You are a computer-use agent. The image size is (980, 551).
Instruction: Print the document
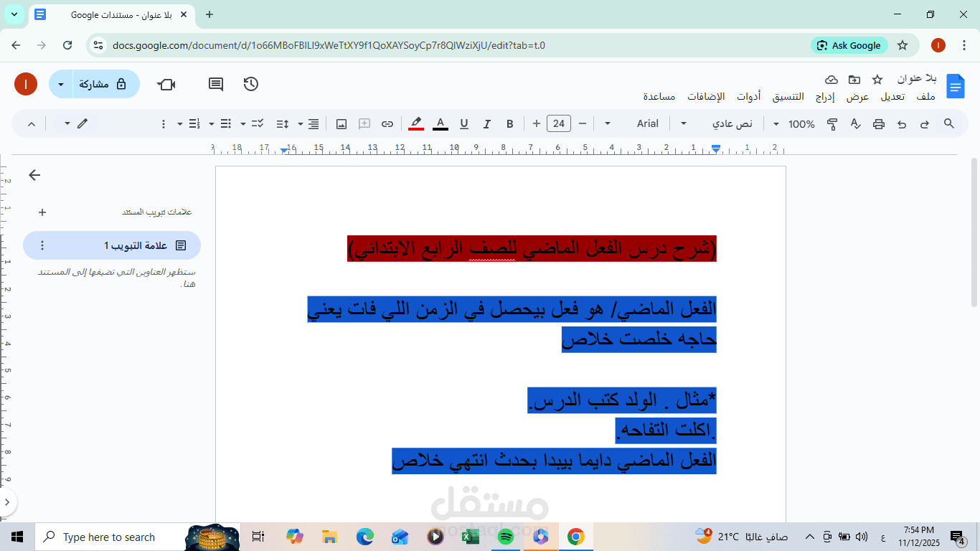[x=879, y=124]
